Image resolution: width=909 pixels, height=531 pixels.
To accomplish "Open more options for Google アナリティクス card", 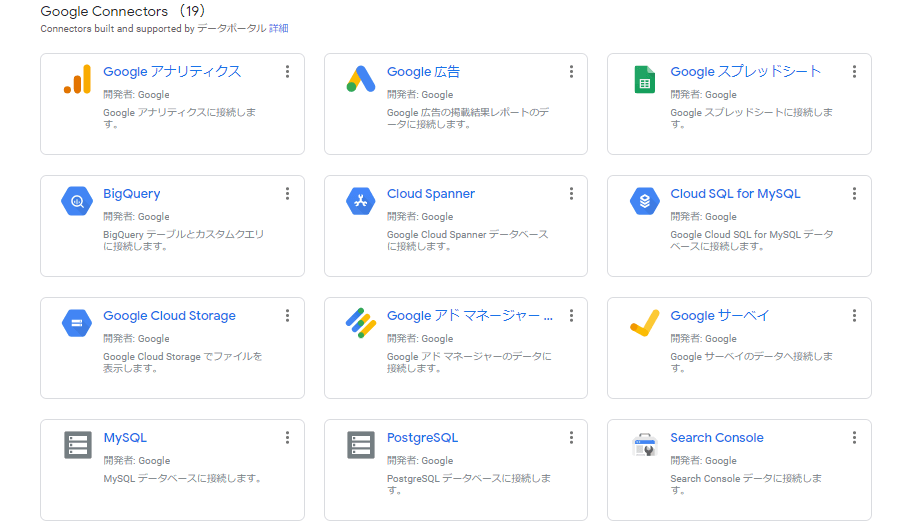I will click(288, 71).
